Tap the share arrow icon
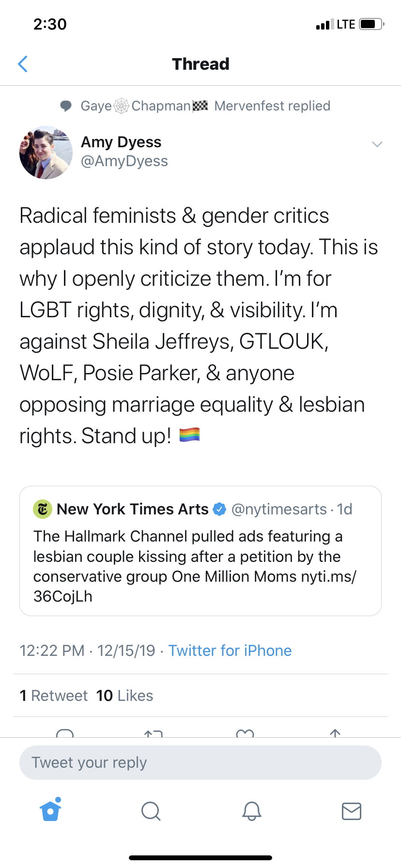 click(x=335, y=733)
